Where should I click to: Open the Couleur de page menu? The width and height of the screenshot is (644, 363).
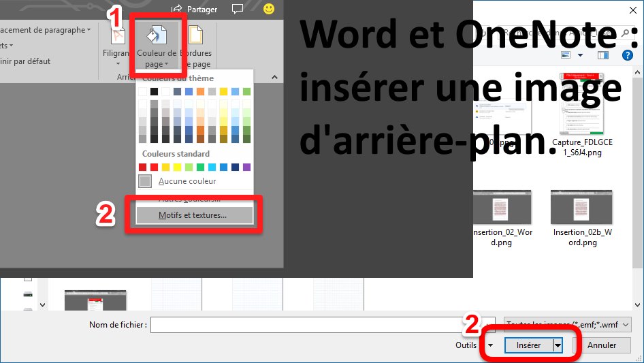[157, 46]
